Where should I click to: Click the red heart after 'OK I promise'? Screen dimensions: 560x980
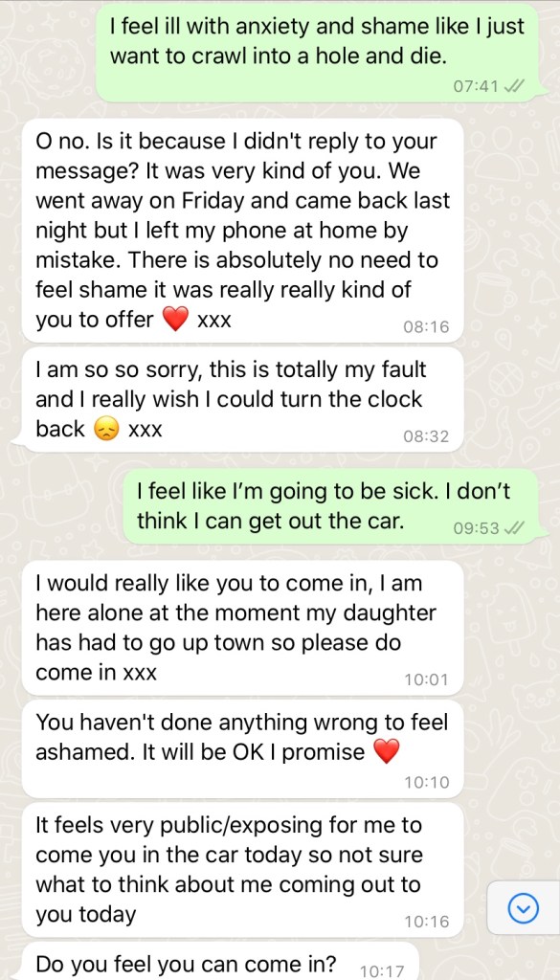[x=386, y=751]
